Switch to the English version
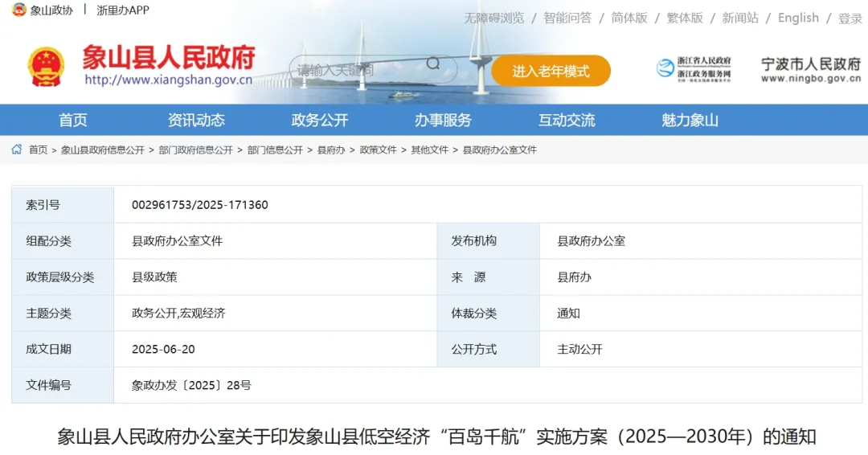 (x=798, y=18)
